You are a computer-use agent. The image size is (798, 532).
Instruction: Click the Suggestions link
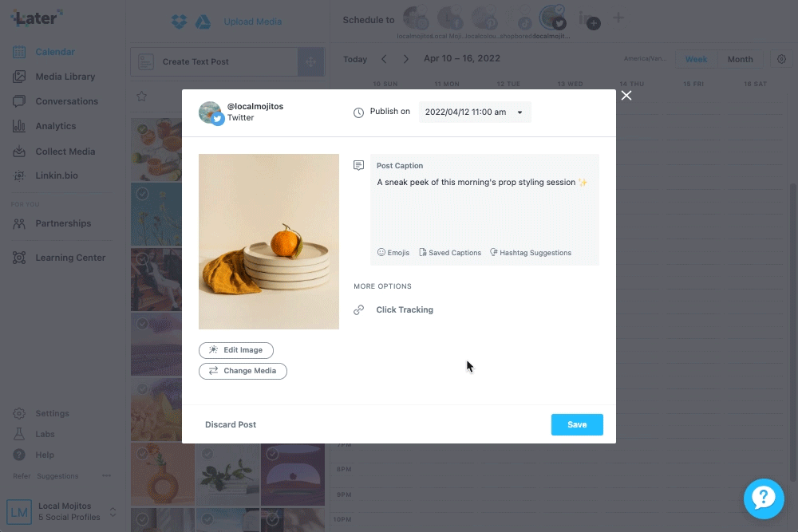tap(57, 476)
